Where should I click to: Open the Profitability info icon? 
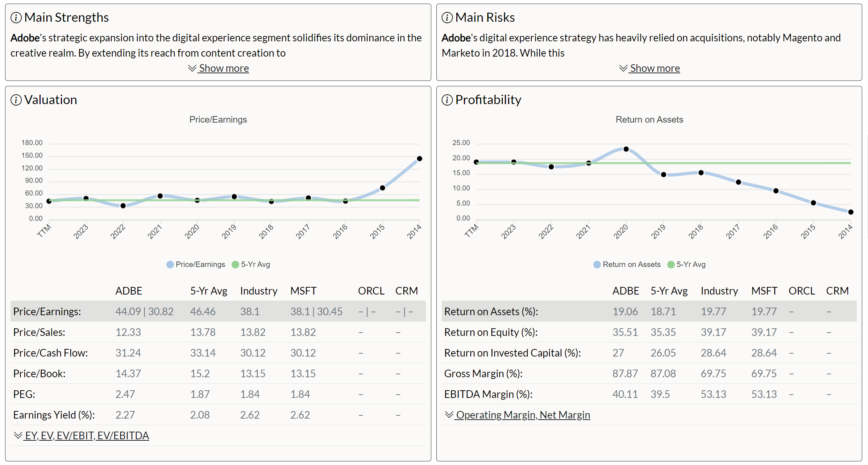tap(447, 100)
